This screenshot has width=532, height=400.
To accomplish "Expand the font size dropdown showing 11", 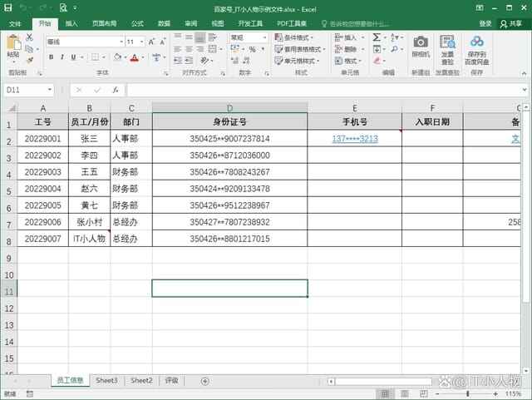I will tap(141, 42).
